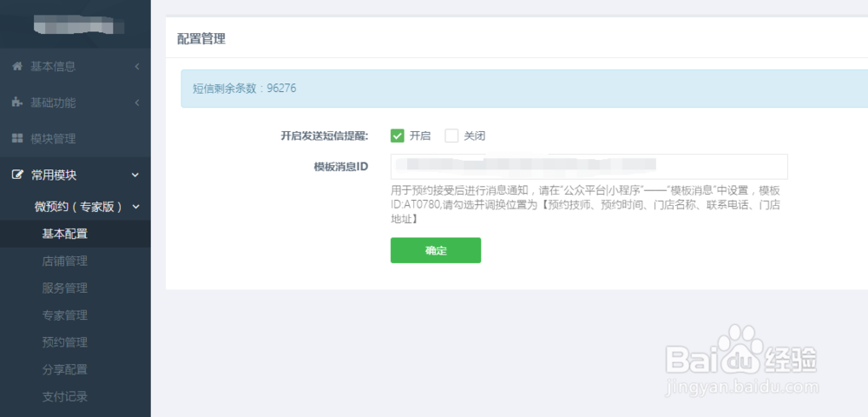Expand the 基本信息 chevron
Image resolution: width=868 pixels, height=417 pixels.
(x=136, y=66)
